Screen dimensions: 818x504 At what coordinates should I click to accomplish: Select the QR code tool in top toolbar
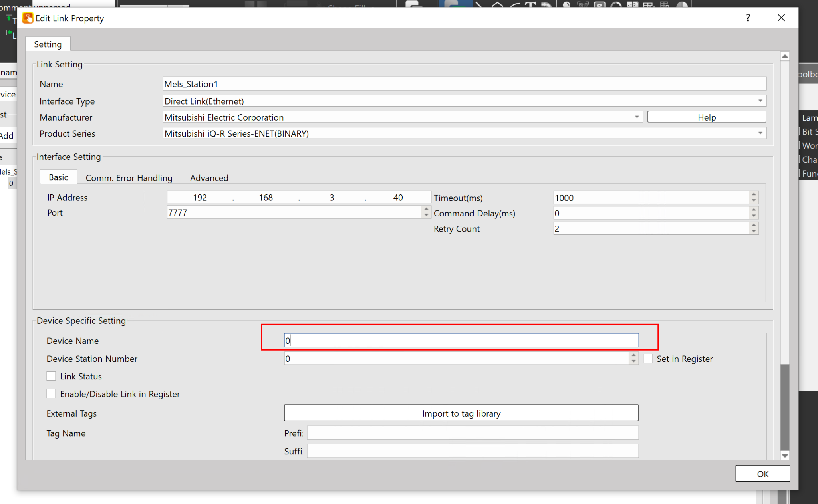click(583, 5)
